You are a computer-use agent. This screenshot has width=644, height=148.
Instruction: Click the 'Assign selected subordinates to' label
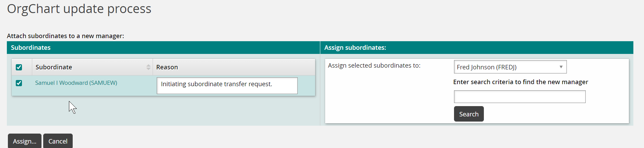pyautogui.click(x=374, y=66)
